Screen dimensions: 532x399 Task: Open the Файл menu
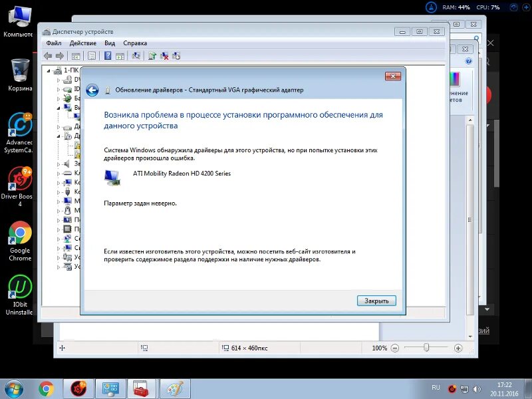54,43
